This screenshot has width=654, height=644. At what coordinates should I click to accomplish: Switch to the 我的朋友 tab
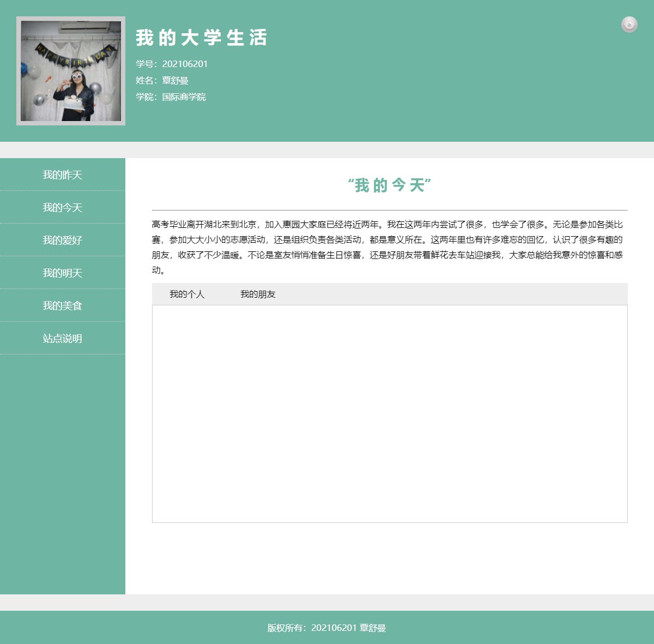258,294
